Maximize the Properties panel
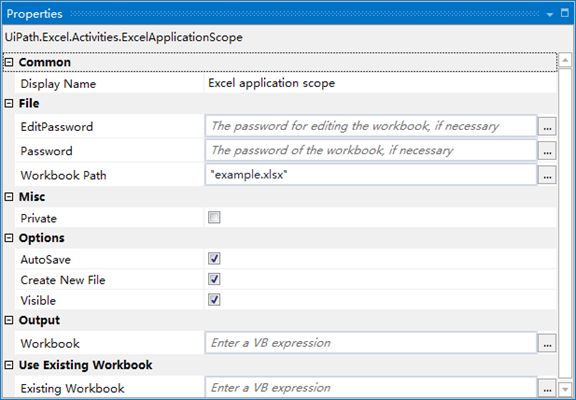Image resolution: width=576 pixels, height=400 pixels. click(565, 13)
